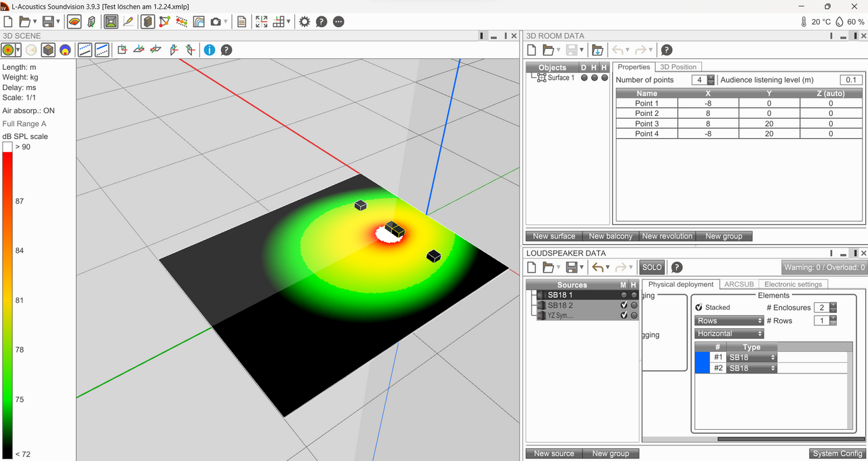Click the main toolbar save disk icon
Viewport: 868px width, 461px height.
point(48,22)
